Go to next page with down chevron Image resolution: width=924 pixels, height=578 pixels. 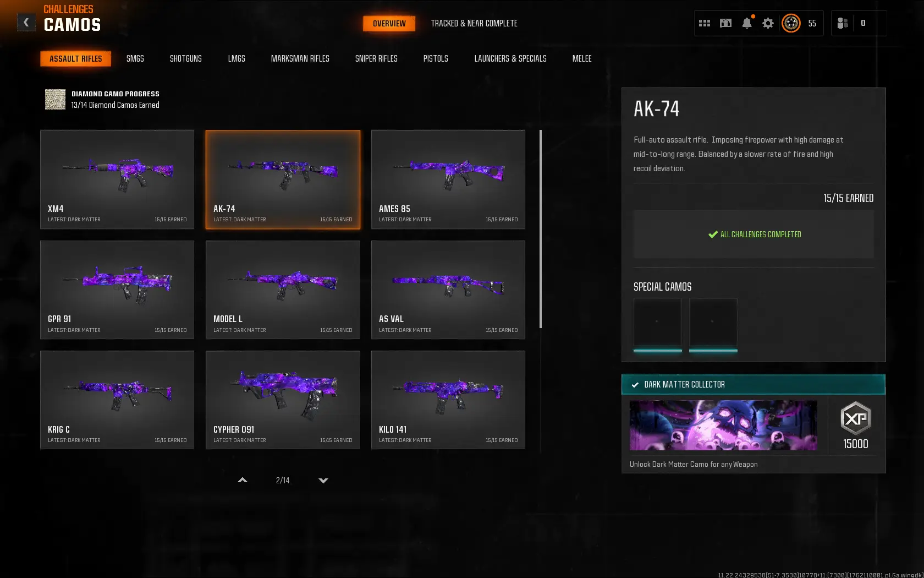point(323,481)
